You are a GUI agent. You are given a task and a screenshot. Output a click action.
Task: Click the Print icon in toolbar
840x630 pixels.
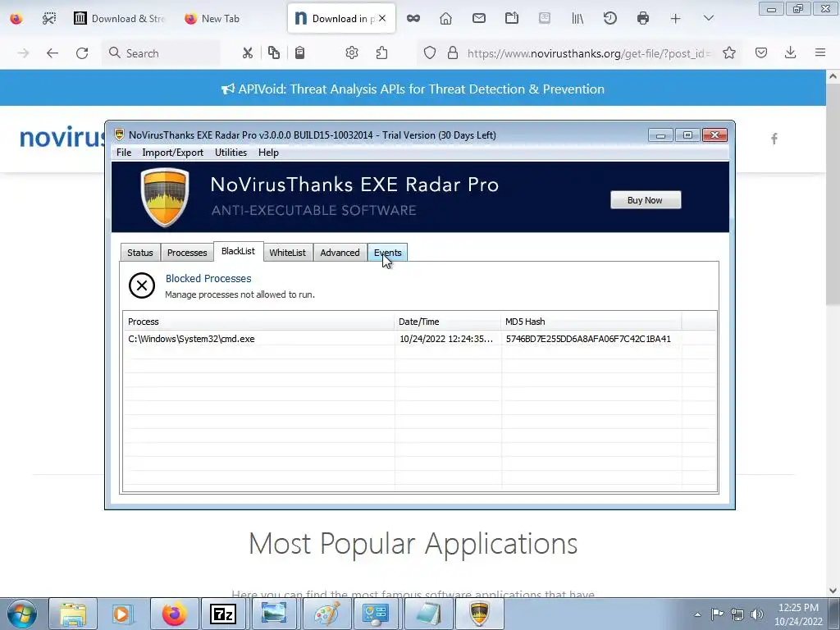pyautogui.click(x=643, y=19)
